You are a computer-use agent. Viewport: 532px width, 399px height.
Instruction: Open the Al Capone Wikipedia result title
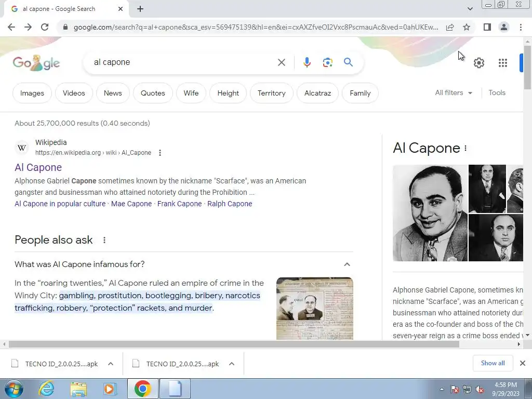click(x=38, y=167)
